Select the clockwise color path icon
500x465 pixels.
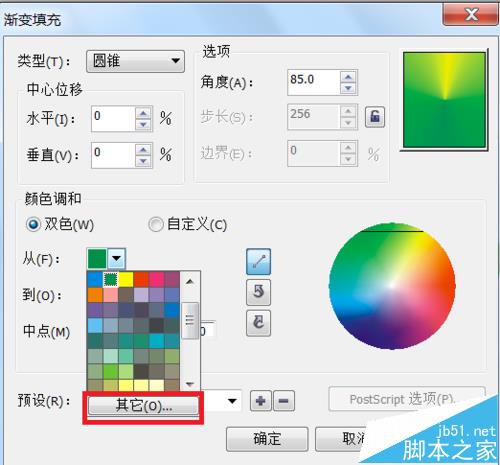point(258,323)
